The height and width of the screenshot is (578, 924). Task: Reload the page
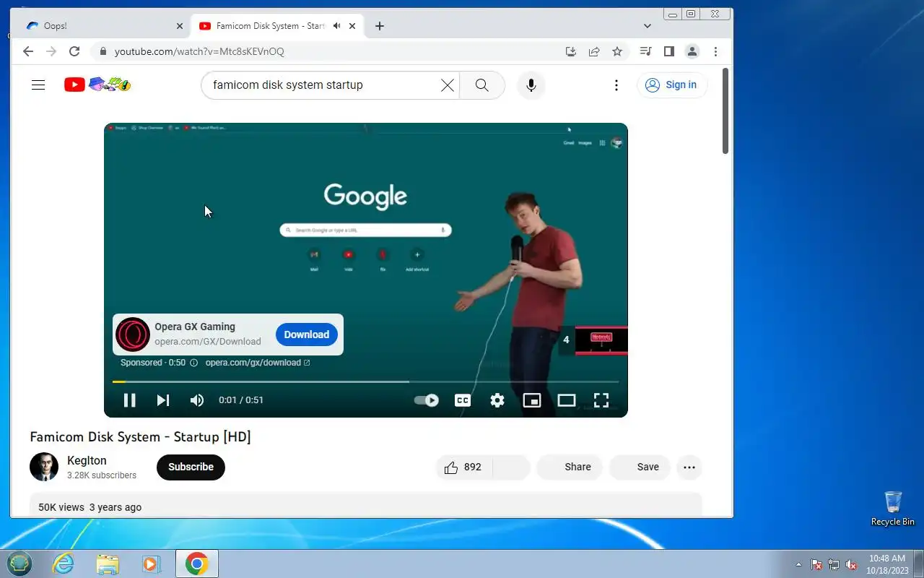point(74,51)
